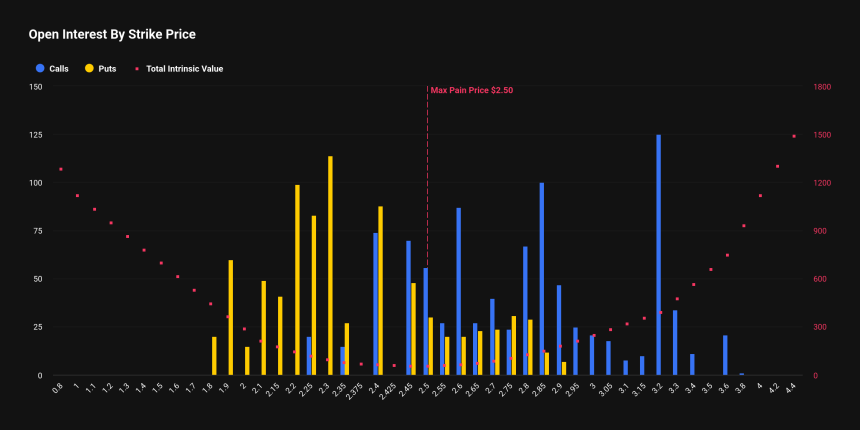Click the 1800 label on right axis

coord(822,87)
